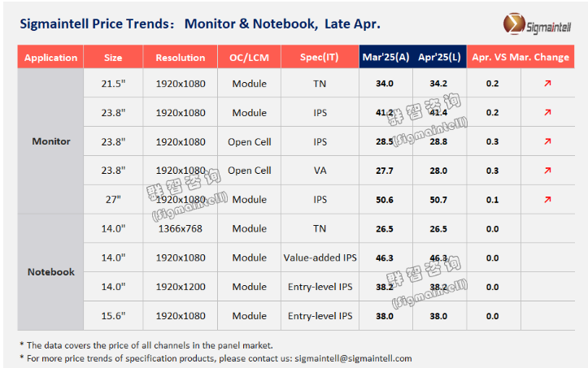
Task: Select the Apr. VS Mar. Change header
Action: [x=520, y=58]
